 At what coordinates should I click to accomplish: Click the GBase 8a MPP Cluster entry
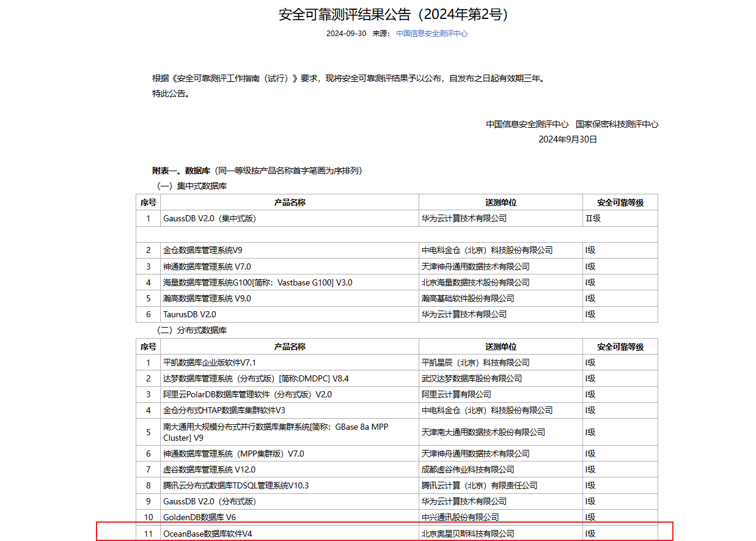coord(275,432)
